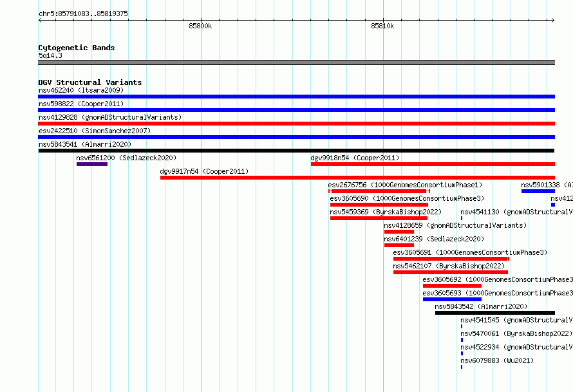Screen dimensions: 573x392
Task: Click the red nsv5462107 variant bar
Action: (451, 272)
